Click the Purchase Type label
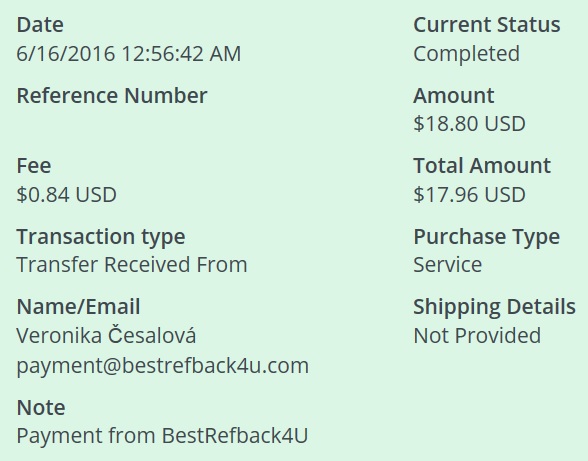588x461 pixels. coord(487,237)
